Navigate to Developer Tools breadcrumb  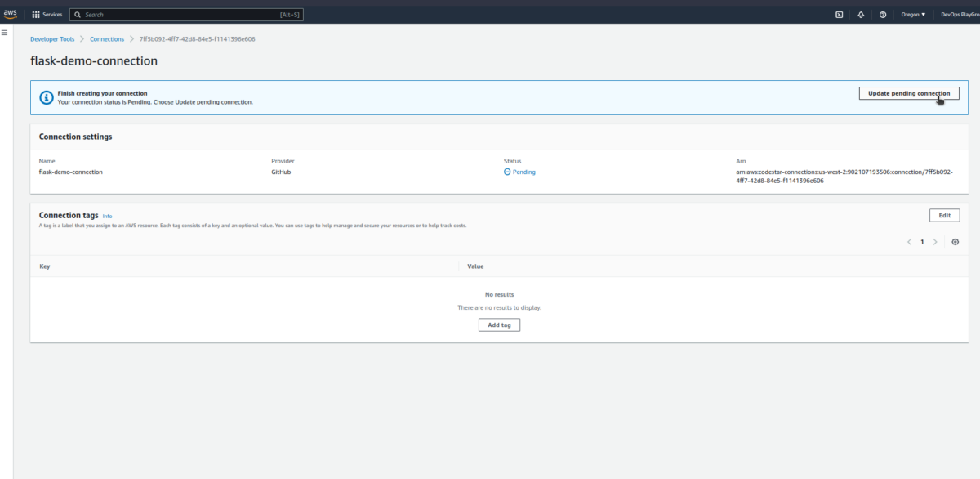[52, 39]
